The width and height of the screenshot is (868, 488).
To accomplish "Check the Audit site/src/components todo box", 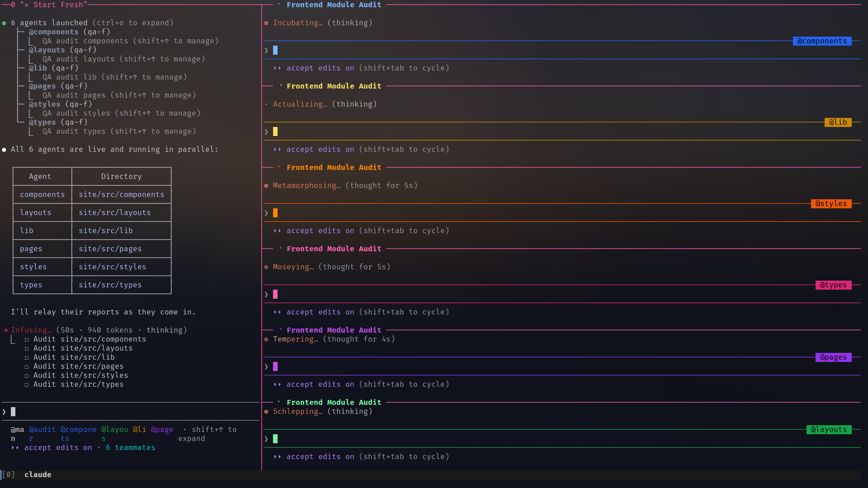I will tap(27, 339).
